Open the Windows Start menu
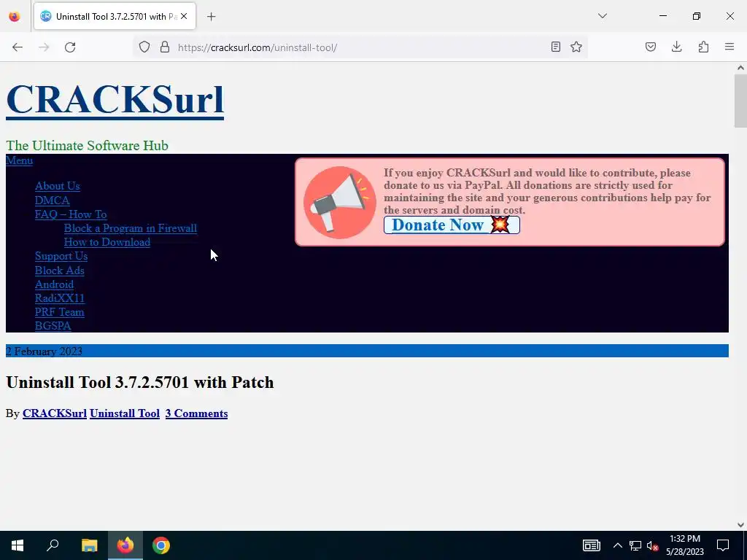The width and height of the screenshot is (747, 560). coord(18,545)
